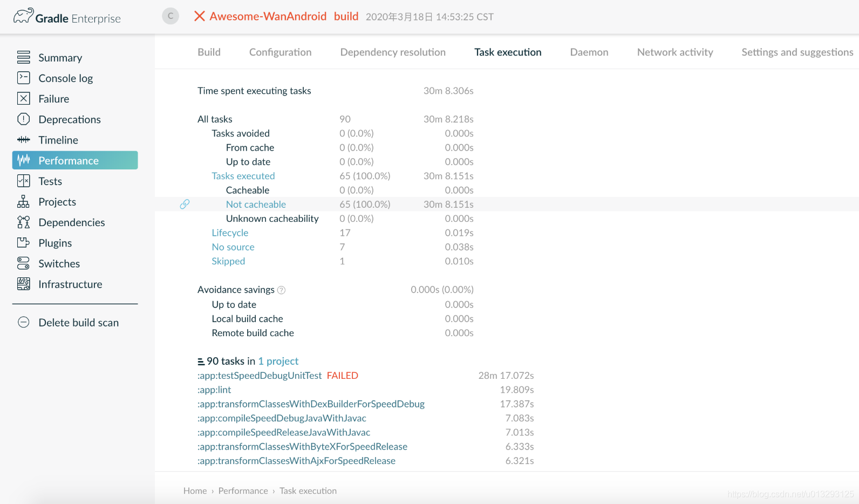The width and height of the screenshot is (859, 504).
Task: Click the Dependencies icon in sidebar
Action: click(24, 222)
